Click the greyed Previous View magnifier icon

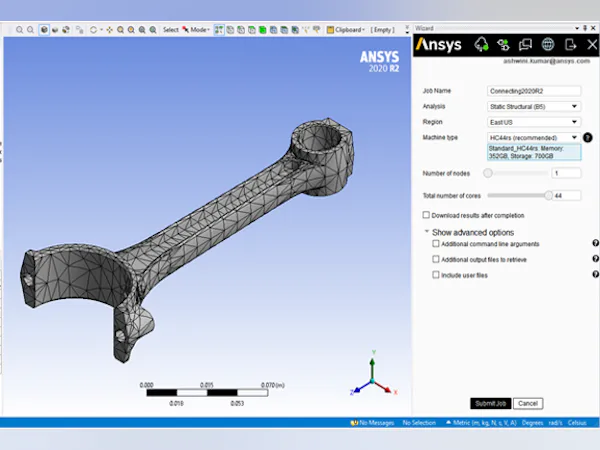[x=19, y=30]
